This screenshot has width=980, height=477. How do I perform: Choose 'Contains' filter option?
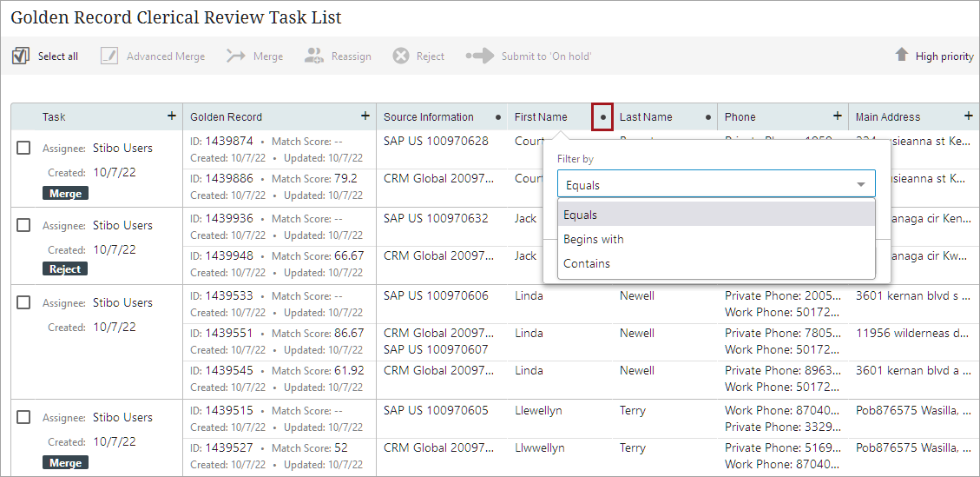587,263
